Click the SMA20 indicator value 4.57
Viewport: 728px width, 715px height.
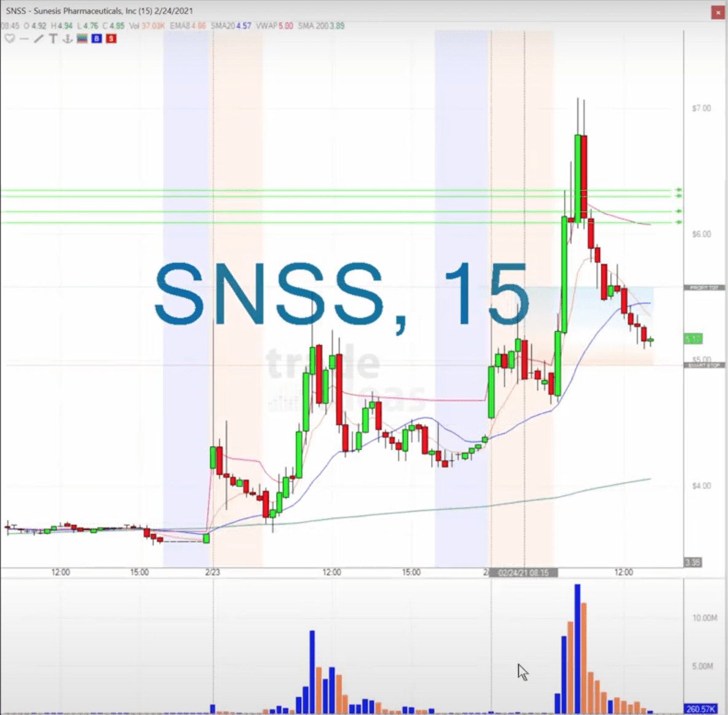tap(243, 26)
